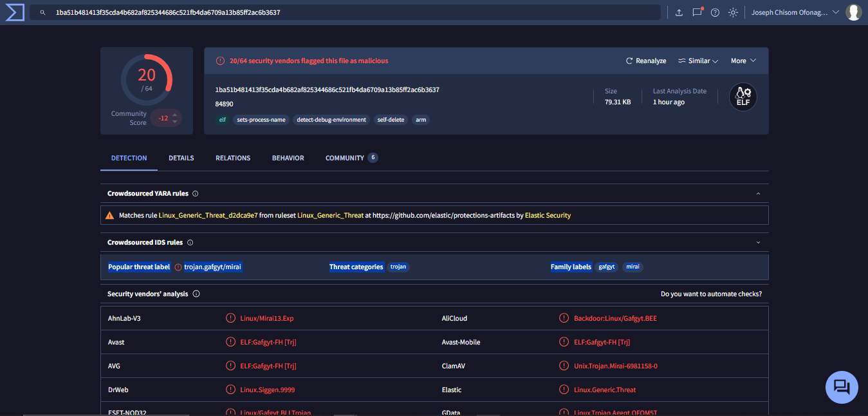Screen dimensions: 868x416
Task: Switch to the BEHAVIOR tab
Action: 288,158
